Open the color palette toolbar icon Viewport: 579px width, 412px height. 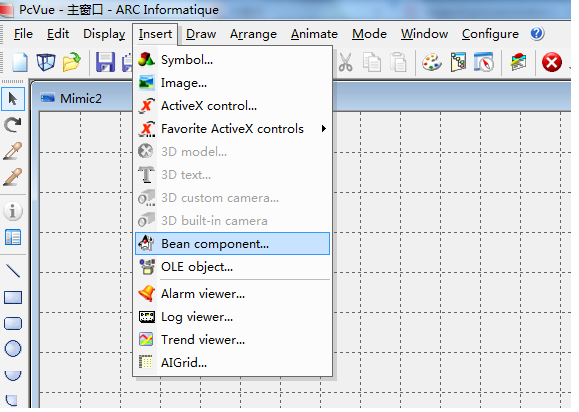[x=432, y=62]
